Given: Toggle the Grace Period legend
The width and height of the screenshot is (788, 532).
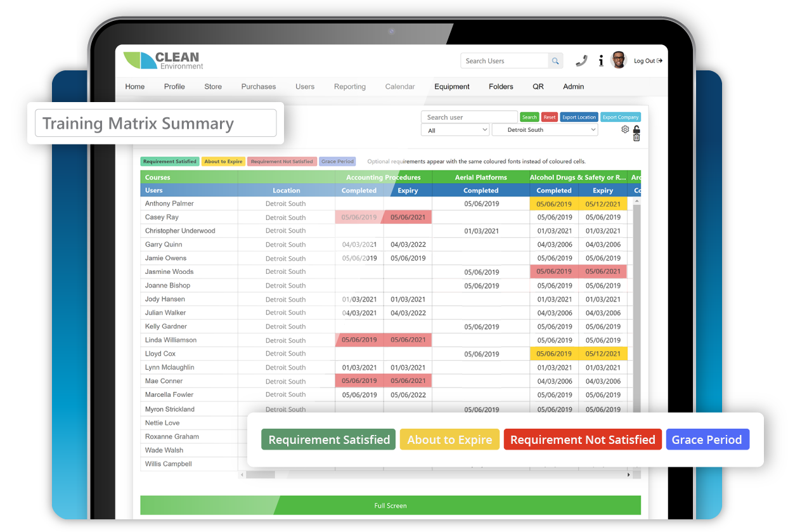Looking at the screenshot, I should tap(707, 439).
